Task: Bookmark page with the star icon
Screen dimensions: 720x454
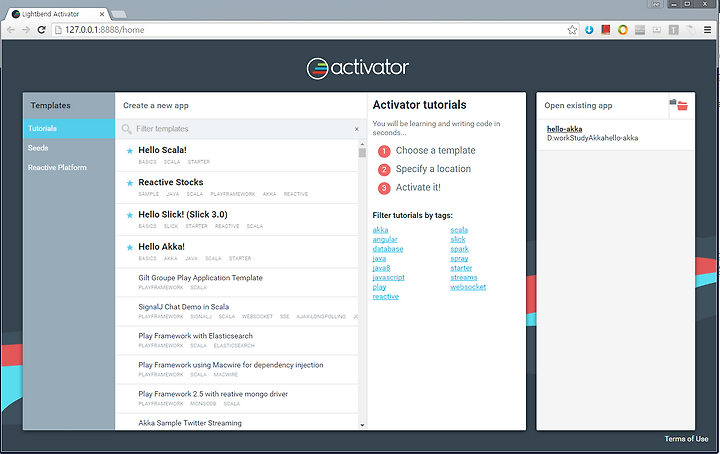Action: [x=572, y=30]
